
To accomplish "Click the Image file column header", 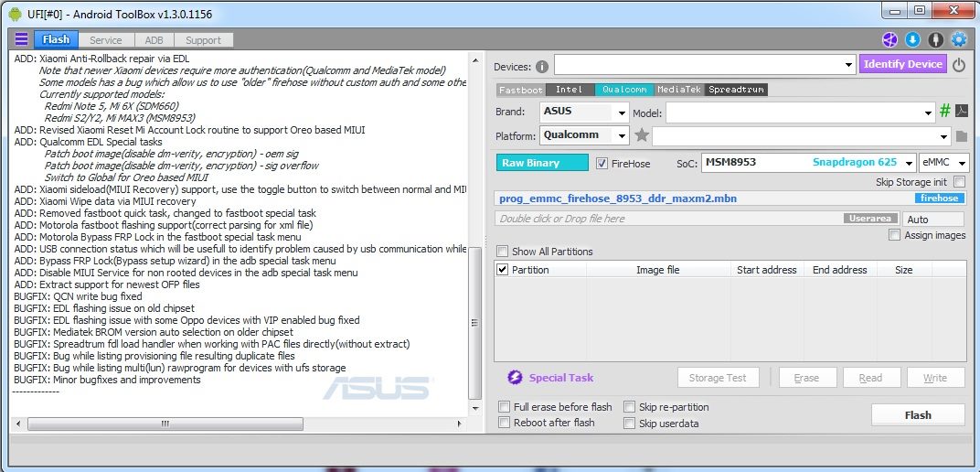I will (x=658, y=270).
